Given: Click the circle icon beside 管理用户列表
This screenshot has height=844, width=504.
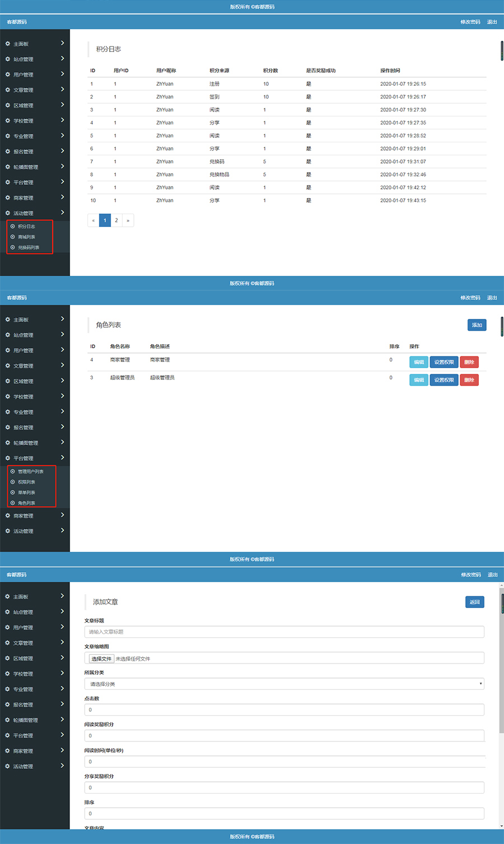Looking at the screenshot, I should click(x=13, y=471).
